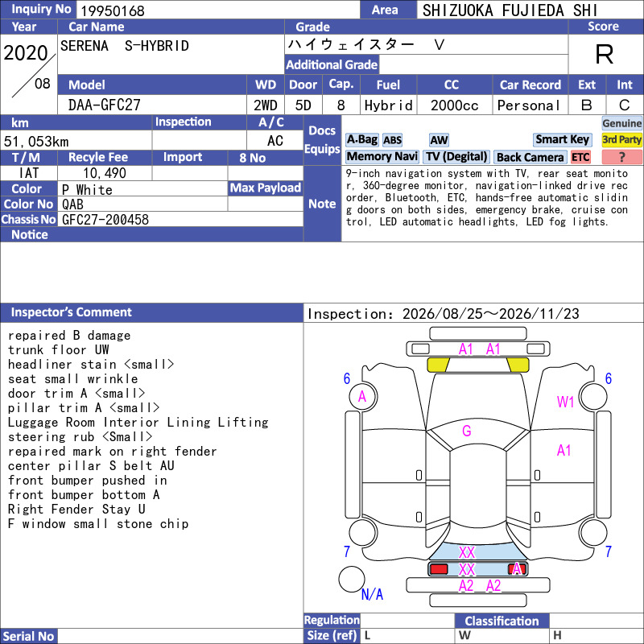This screenshot has height=644, width=644.
Task: Click the note text about 9-inch navigation
Action: [487, 197]
